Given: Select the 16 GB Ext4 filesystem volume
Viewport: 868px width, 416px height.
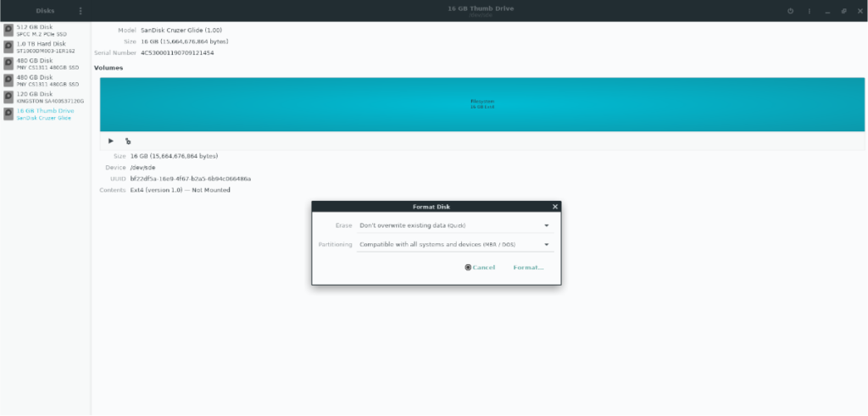Looking at the screenshot, I should click(482, 104).
